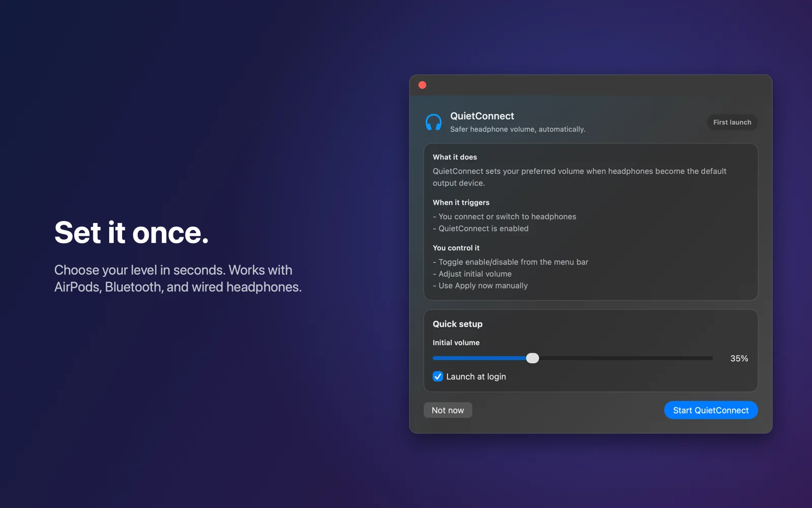Click the unfilled part of the volume slider track
The image size is (812, 508).
pos(625,358)
